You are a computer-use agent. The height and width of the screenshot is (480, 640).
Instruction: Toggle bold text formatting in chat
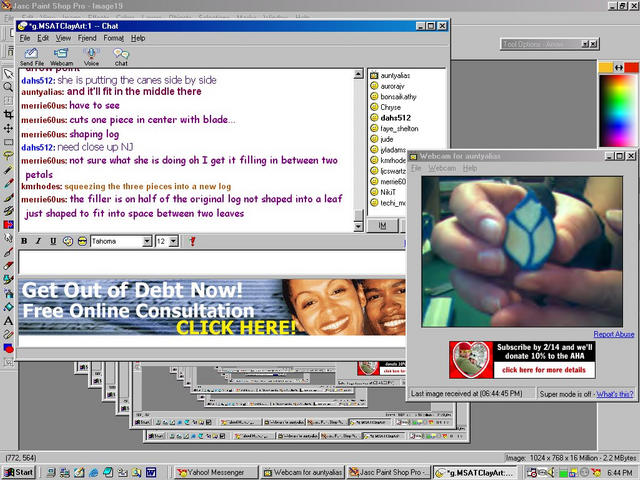24,241
